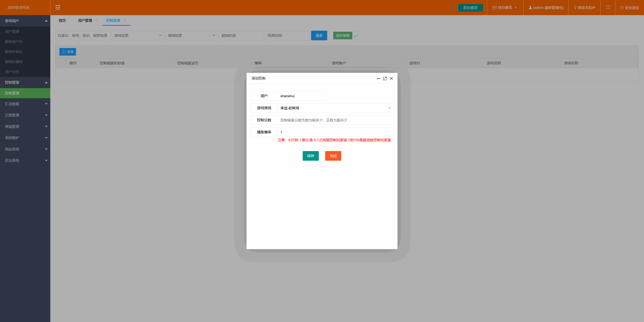Switch to the 首页 tab
644x322 pixels.
point(62,20)
